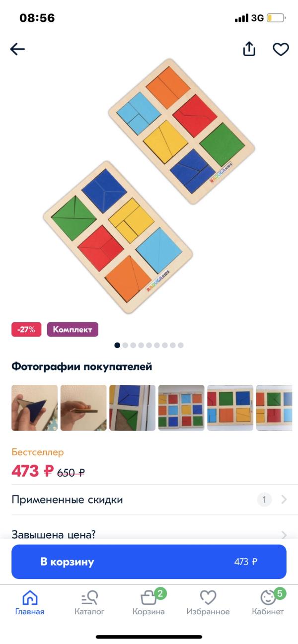Image resolution: width=298 pixels, height=644 pixels.
Task: Open Корзина basket tab icon
Action: coord(149,597)
